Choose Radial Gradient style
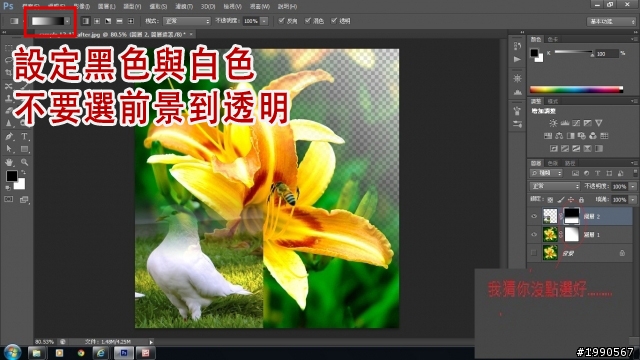The height and width of the screenshot is (360, 640). tap(97, 21)
